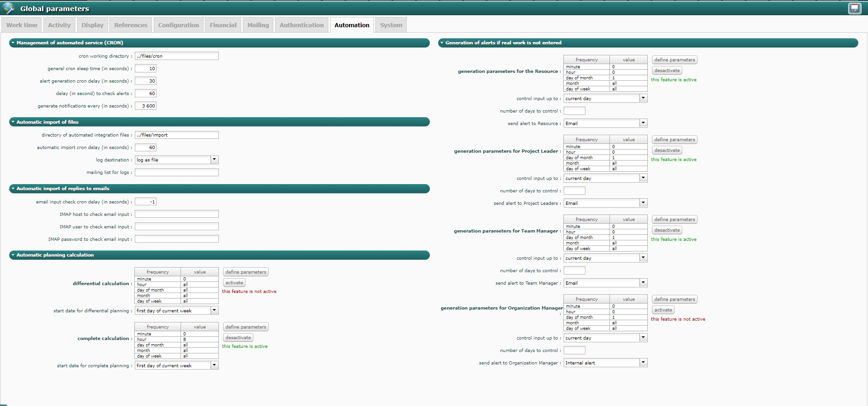Collapse the Automatic planning calculation section
The width and height of the screenshot is (868, 406).
pyautogui.click(x=13, y=255)
